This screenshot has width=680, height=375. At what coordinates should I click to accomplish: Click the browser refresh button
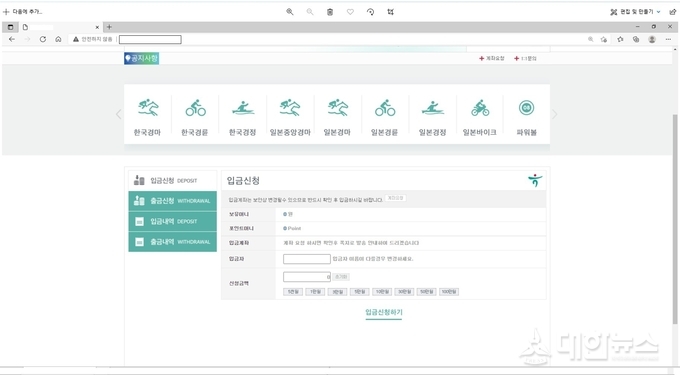point(42,39)
